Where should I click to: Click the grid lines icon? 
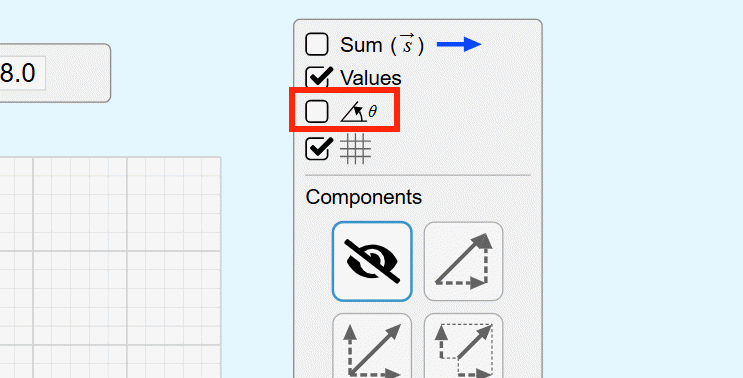[x=355, y=149]
